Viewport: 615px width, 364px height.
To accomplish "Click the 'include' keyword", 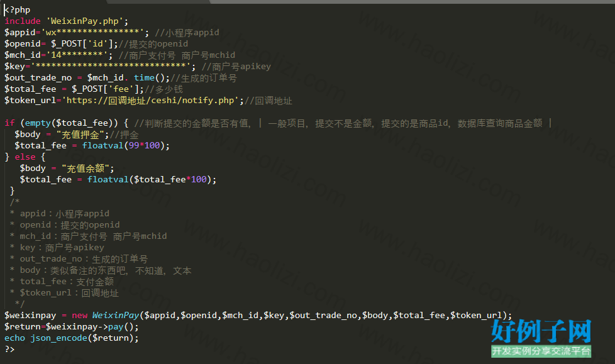I will (x=23, y=21).
